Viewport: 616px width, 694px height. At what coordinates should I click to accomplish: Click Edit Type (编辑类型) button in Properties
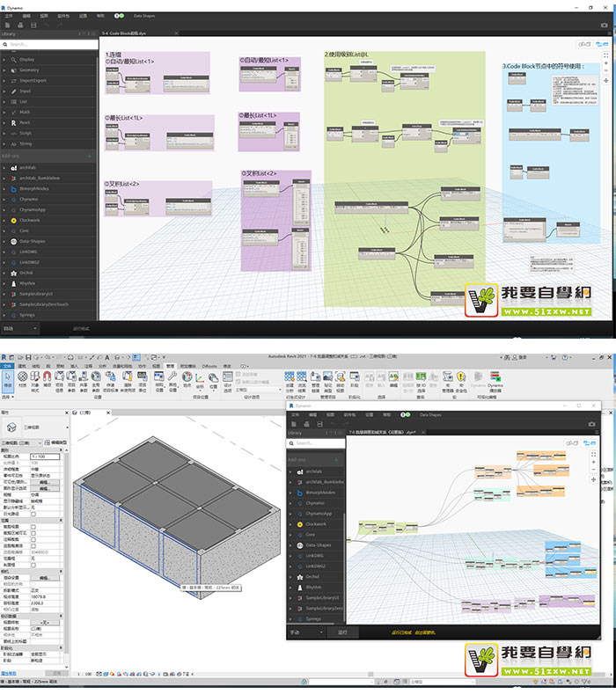55,442
